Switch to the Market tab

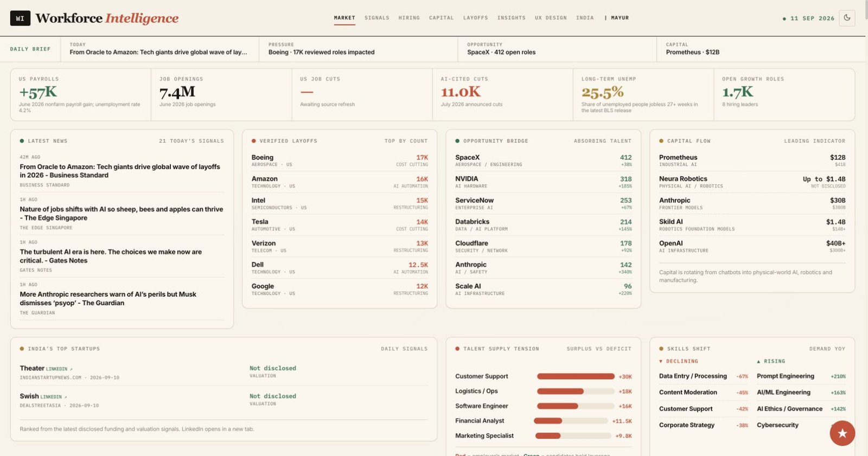(344, 18)
